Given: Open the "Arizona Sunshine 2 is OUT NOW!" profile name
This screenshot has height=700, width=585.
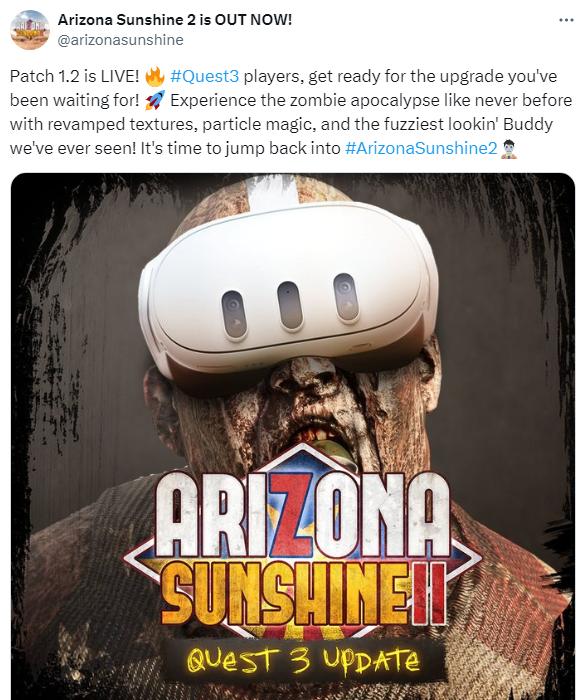Looking at the screenshot, I should 175,20.
